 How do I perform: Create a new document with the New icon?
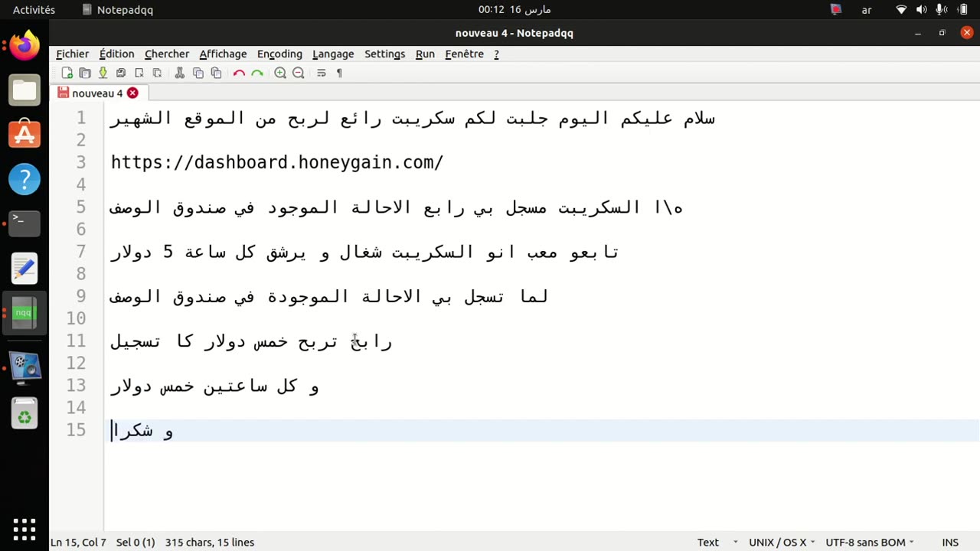[67, 73]
